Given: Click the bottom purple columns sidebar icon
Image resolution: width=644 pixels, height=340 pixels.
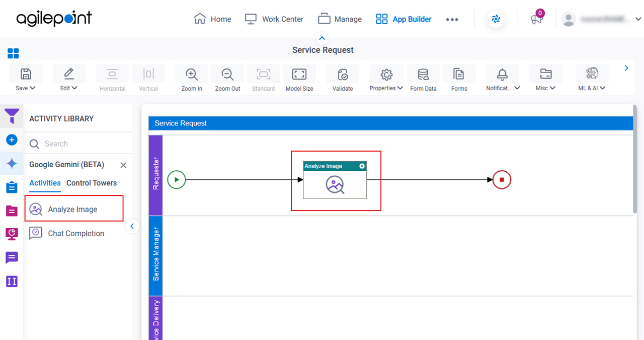Looking at the screenshot, I should (12, 281).
